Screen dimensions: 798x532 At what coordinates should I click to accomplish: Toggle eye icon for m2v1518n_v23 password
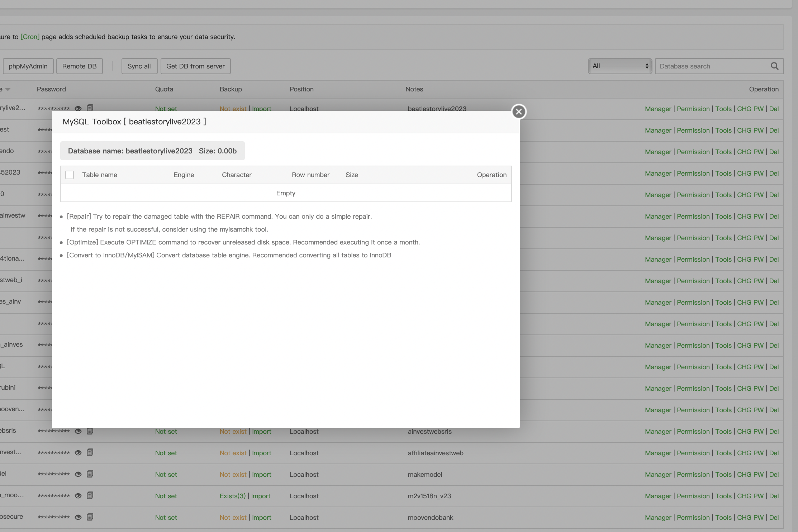[78, 496]
